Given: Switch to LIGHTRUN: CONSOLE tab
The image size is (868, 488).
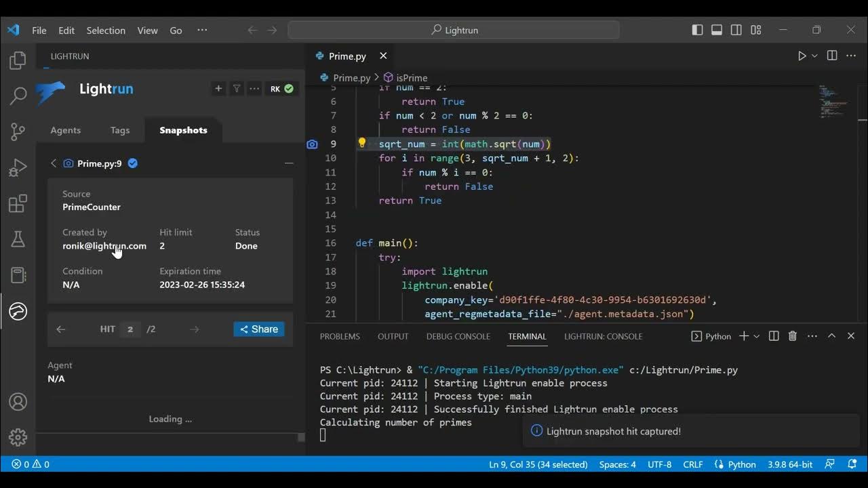Looking at the screenshot, I should click(603, 336).
